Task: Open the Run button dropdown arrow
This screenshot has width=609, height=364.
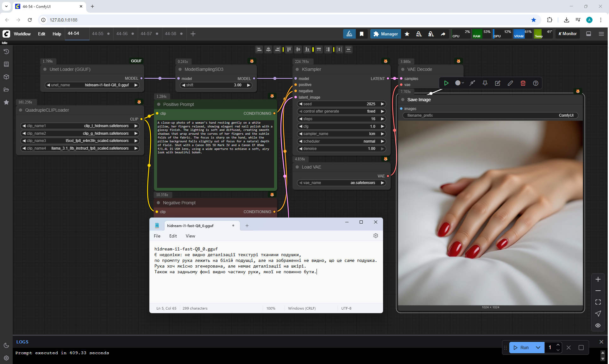Action: pos(538,348)
